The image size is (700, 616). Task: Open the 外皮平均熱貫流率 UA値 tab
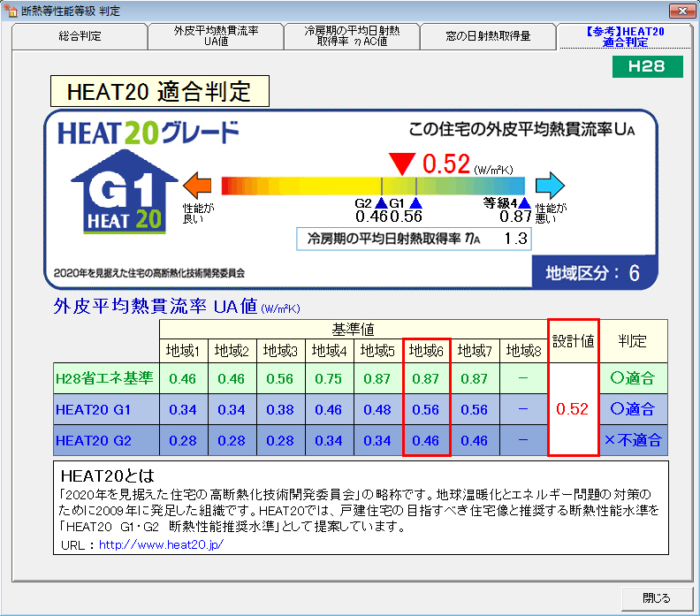point(216,36)
